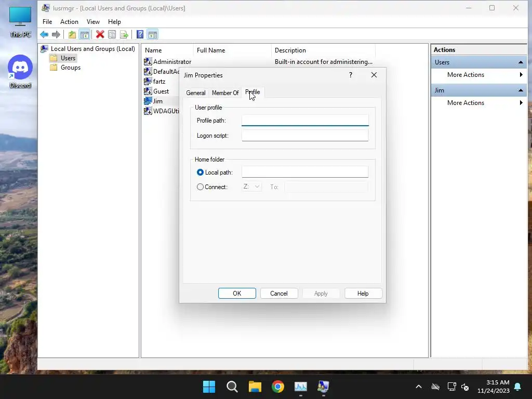The height and width of the screenshot is (399, 532).
Task: Click the Administrator user icon
Action: coord(148,61)
